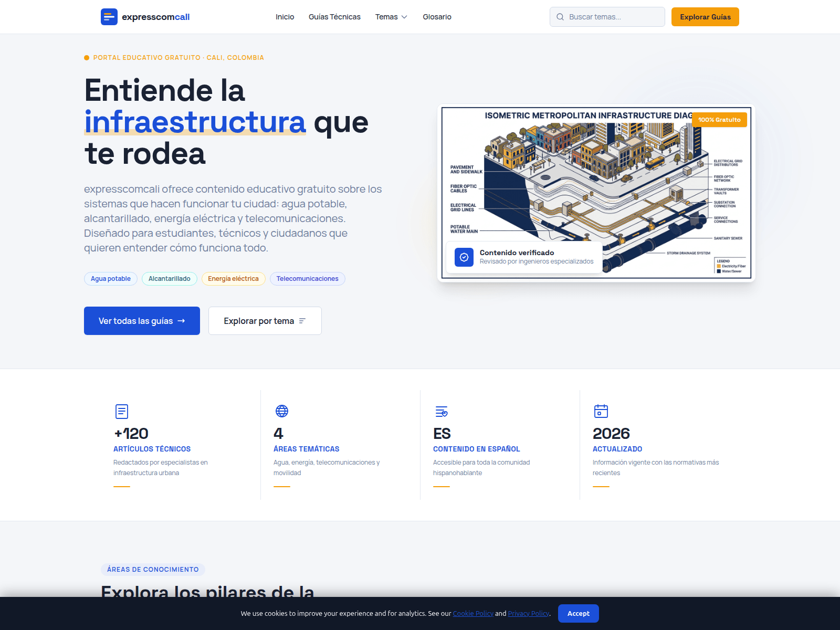The width and height of the screenshot is (840, 630).
Task: Click the expresscomcali logo icon
Action: 109,17
